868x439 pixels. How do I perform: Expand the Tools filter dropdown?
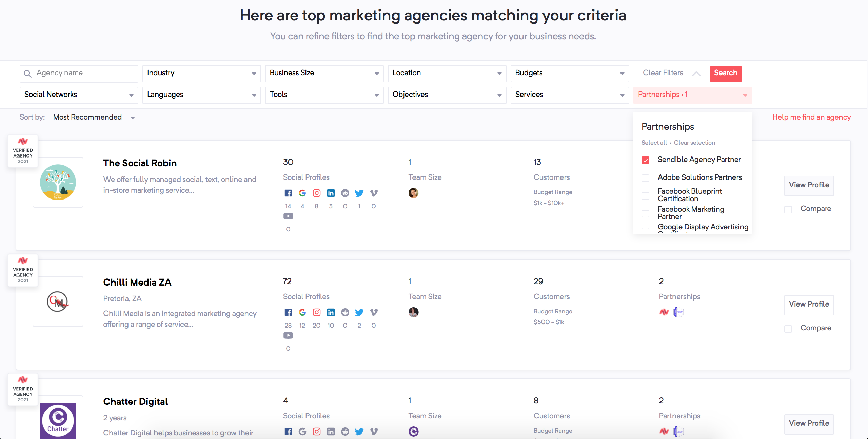click(x=324, y=95)
